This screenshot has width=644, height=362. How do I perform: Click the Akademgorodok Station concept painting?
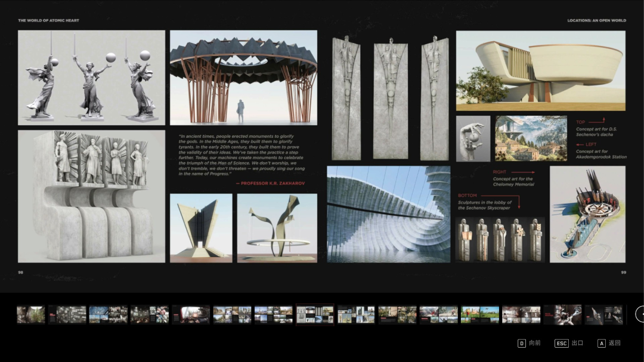pos(531,138)
